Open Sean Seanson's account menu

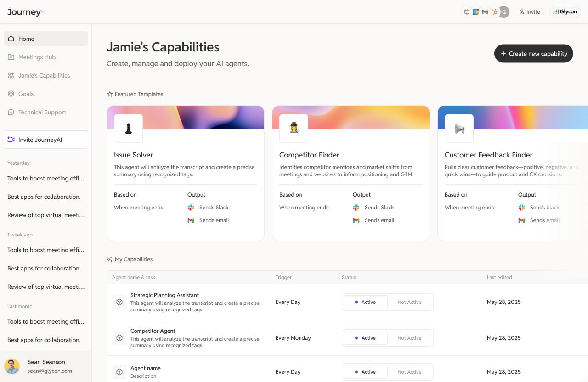[x=46, y=366]
